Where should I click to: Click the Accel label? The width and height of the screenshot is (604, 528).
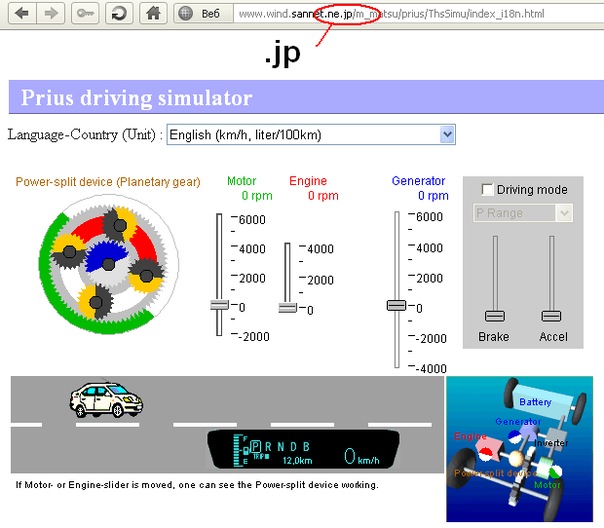tap(554, 337)
